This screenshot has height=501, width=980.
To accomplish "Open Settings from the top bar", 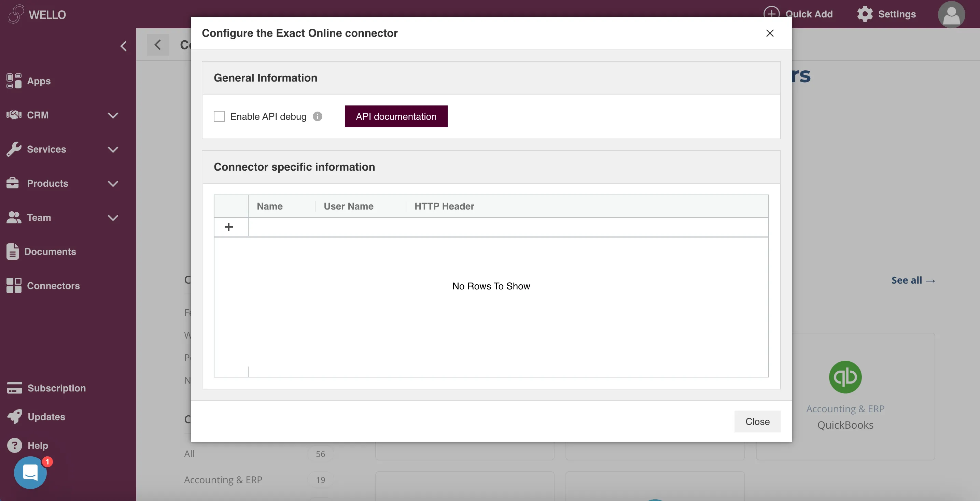I will point(897,14).
